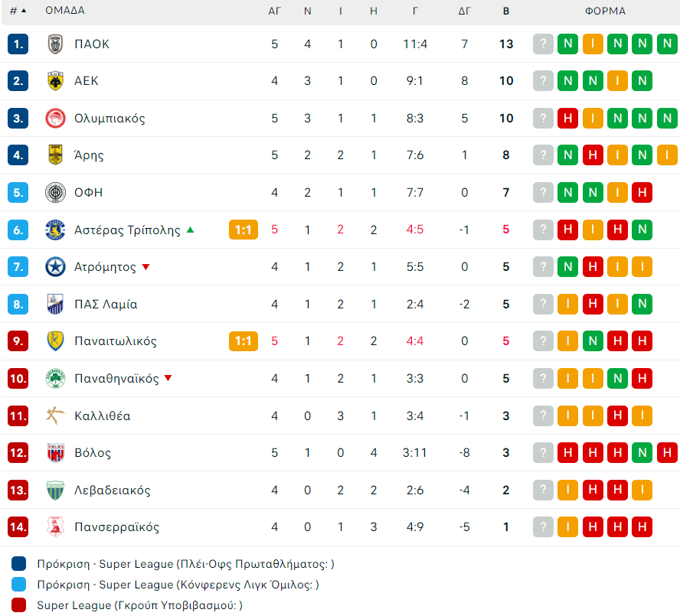This screenshot has width=680, height=616.
Task: Click Πανσερραϊκός's orange Ι form result
Action: coord(567,527)
